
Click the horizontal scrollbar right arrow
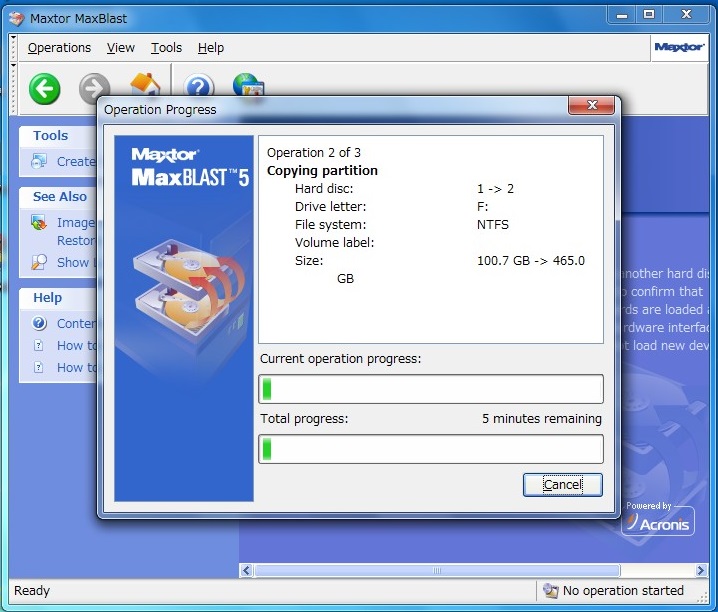[701, 570]
